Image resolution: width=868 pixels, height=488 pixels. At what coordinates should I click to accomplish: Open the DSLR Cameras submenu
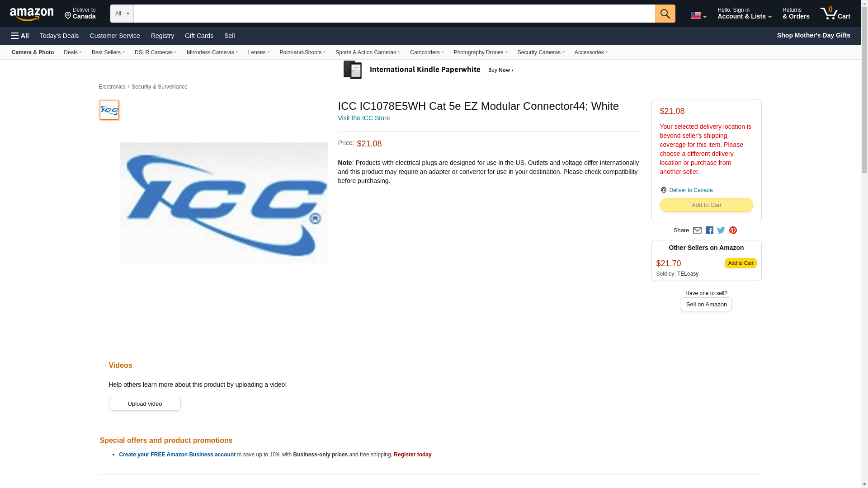click(x=156, y=52)
